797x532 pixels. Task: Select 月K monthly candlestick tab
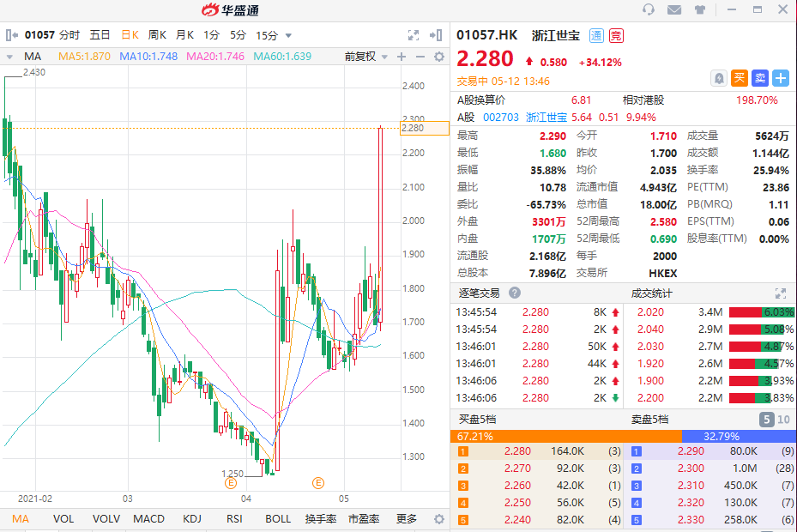[x=184, y=35]
